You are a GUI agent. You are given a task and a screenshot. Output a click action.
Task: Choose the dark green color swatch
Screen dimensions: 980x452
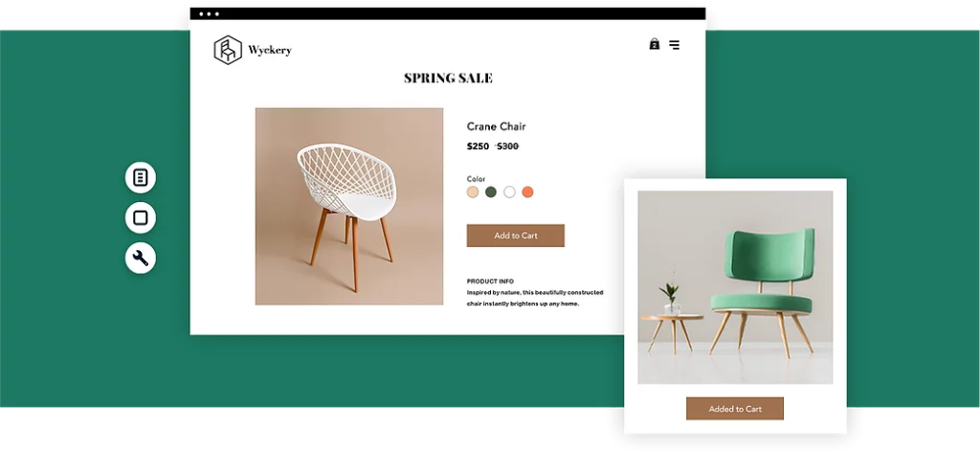(x=491, y=192)
